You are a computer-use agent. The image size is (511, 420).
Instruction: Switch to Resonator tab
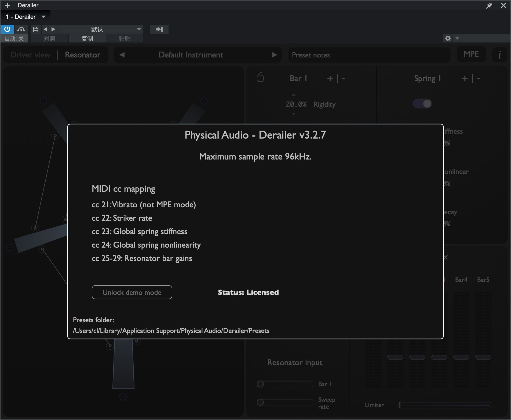pos(83,55)
